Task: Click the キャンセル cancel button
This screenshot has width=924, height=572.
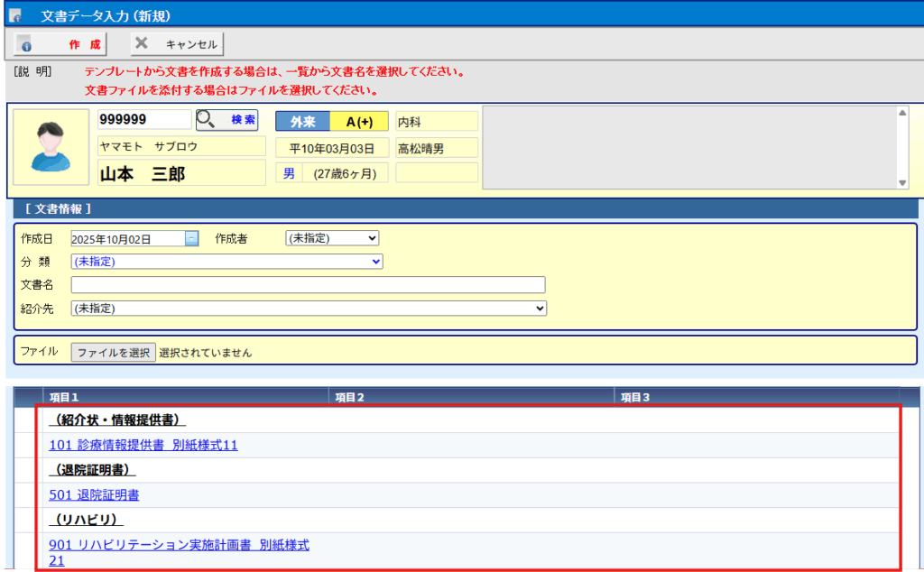Action: pos(176,43)
